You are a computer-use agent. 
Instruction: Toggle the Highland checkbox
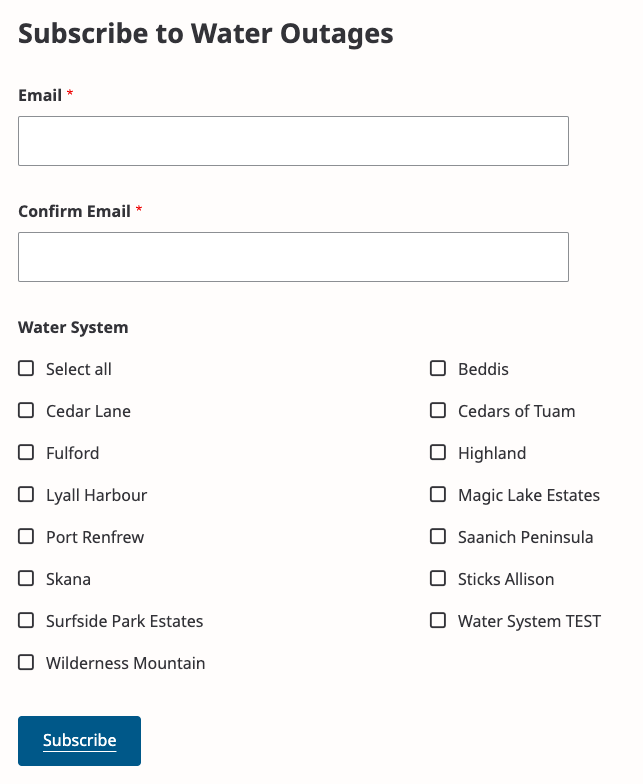click(438, 453)
